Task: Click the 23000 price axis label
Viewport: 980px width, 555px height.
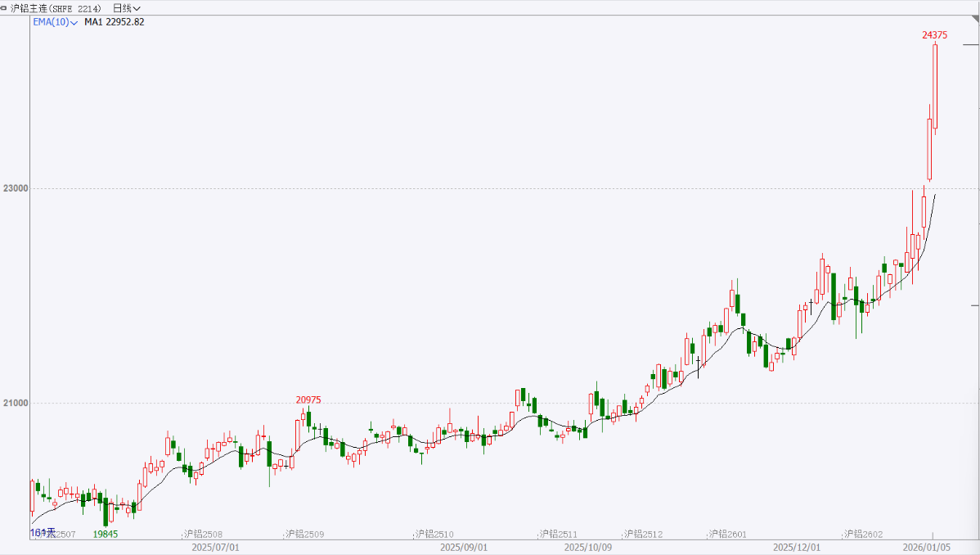Action: [x=16, y=188]
